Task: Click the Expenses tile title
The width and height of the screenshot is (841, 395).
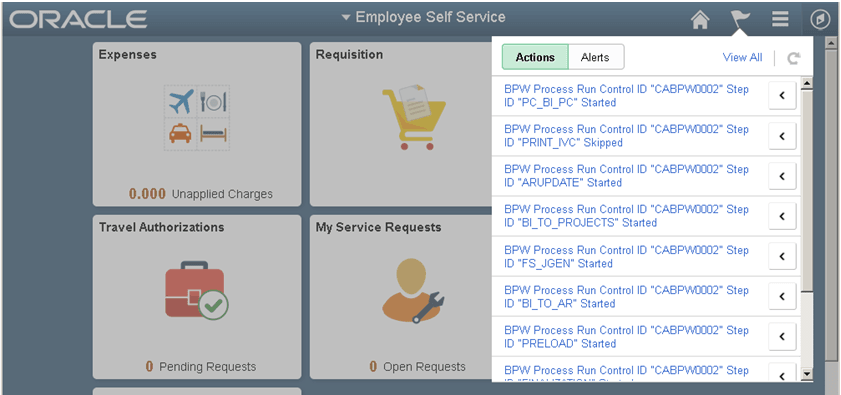Action: [128, 55]
